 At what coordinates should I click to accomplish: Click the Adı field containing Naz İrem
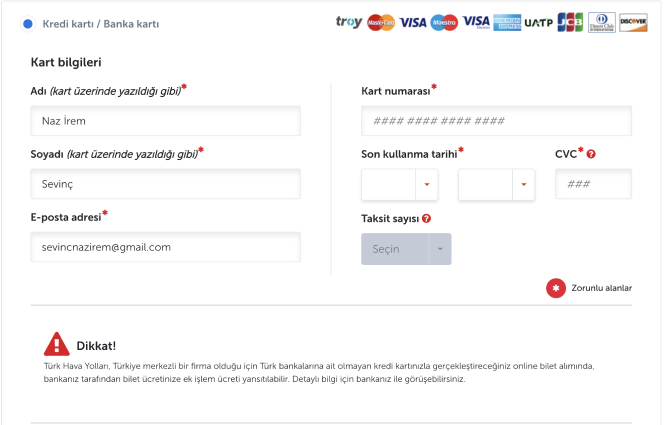(x=166, y=121)
